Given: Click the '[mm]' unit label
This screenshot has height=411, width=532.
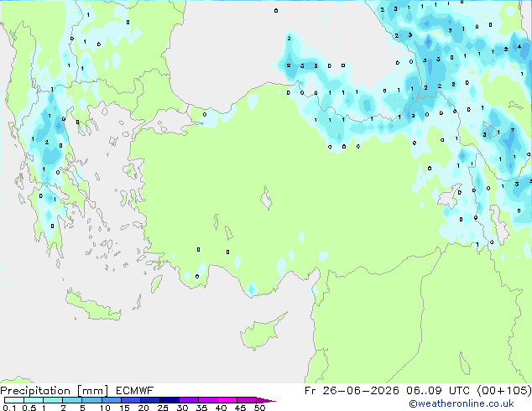Looking at the screenshot, I should pos(92,391).
